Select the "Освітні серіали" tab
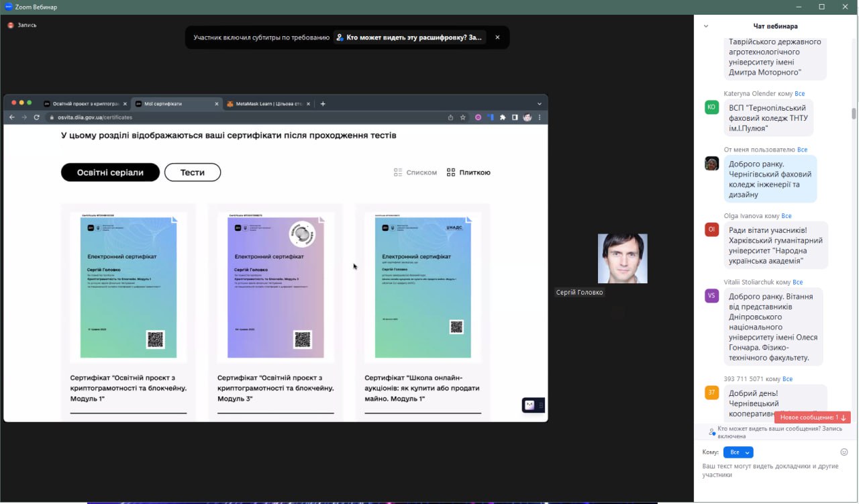The width and height of the screenshot is (859, 504). point(110,172)
